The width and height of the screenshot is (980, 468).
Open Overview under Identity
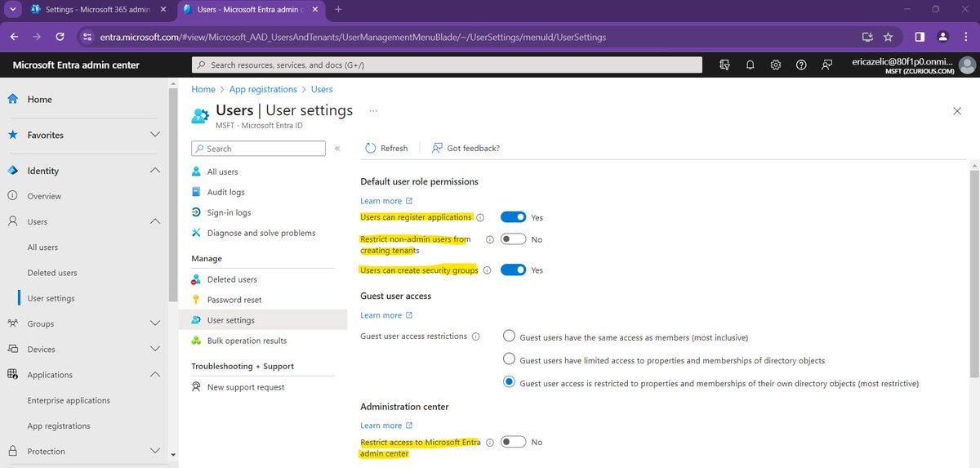pos(44,196)
